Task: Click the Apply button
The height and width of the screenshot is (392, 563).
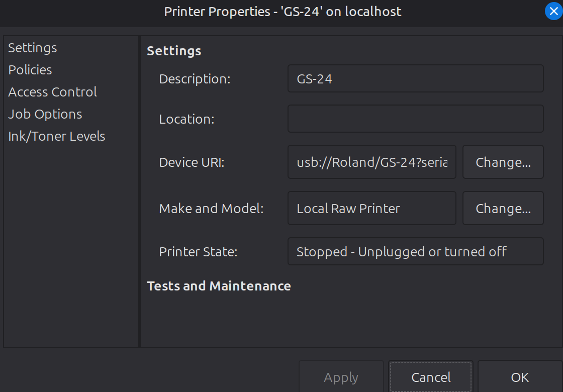Action: click(341, 377)
